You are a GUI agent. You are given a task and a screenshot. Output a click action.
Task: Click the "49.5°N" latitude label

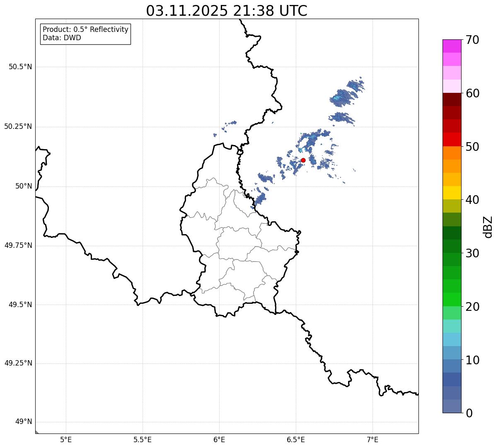(20, 305)
